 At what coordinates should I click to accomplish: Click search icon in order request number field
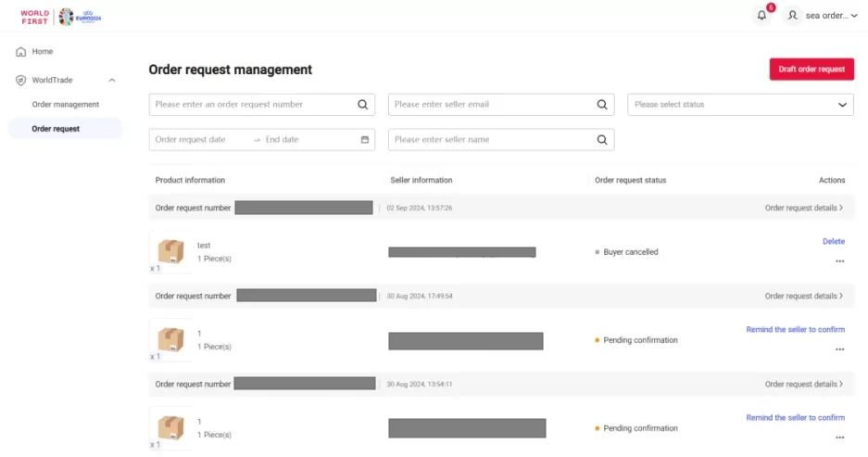pos(363,105)
